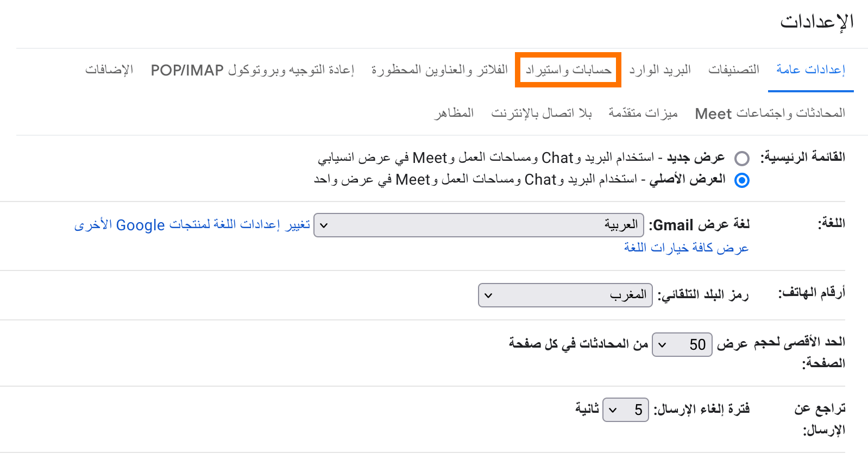Open الفلاتر والعناوين المحظورة tab
The height and width of the screenshot is (466, 868).
click(439, 70)
